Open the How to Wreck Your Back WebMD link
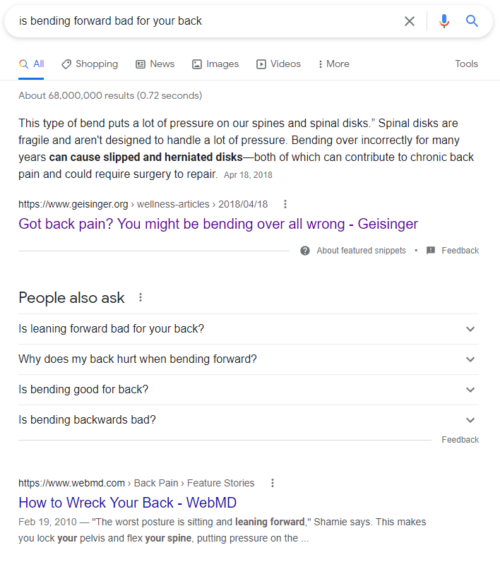The image size is (500, 562). coord(128,503)
